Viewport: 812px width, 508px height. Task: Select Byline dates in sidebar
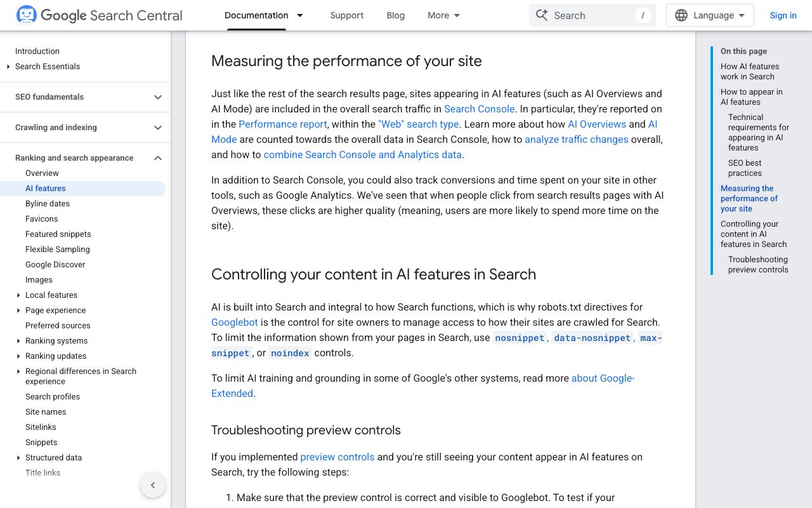[x=48, y=204]
